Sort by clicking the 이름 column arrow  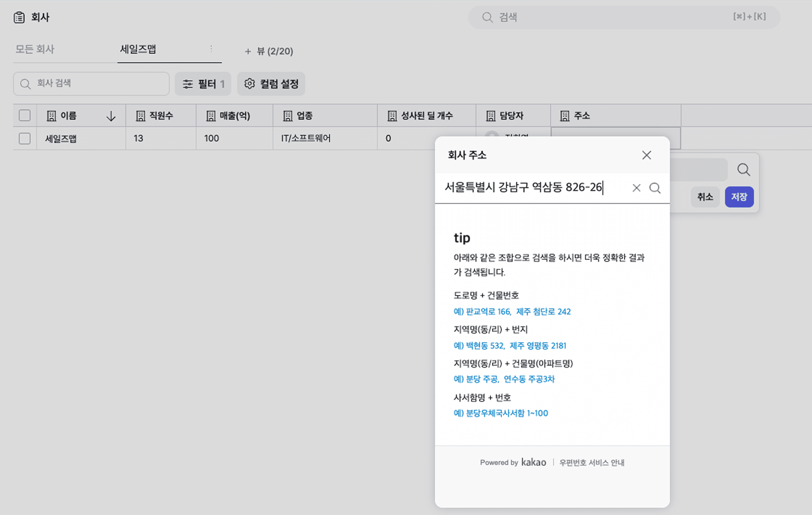tap(111, 116)
